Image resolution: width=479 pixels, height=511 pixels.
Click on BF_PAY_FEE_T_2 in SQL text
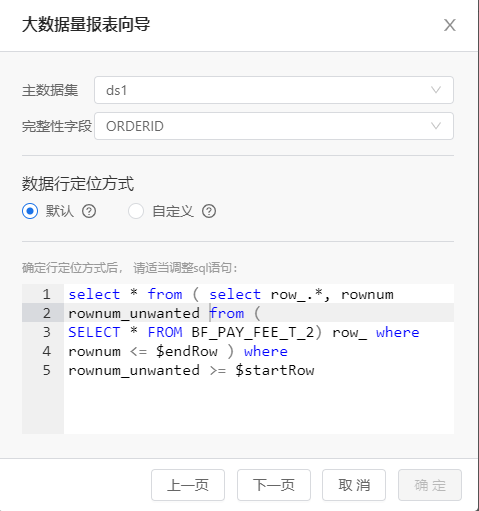tap(253, 332)
